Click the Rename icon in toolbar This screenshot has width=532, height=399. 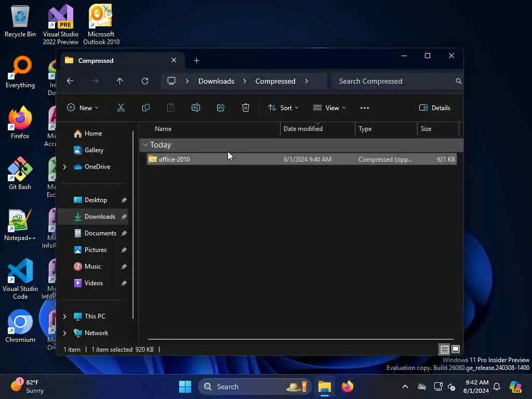tap(196, 108)
